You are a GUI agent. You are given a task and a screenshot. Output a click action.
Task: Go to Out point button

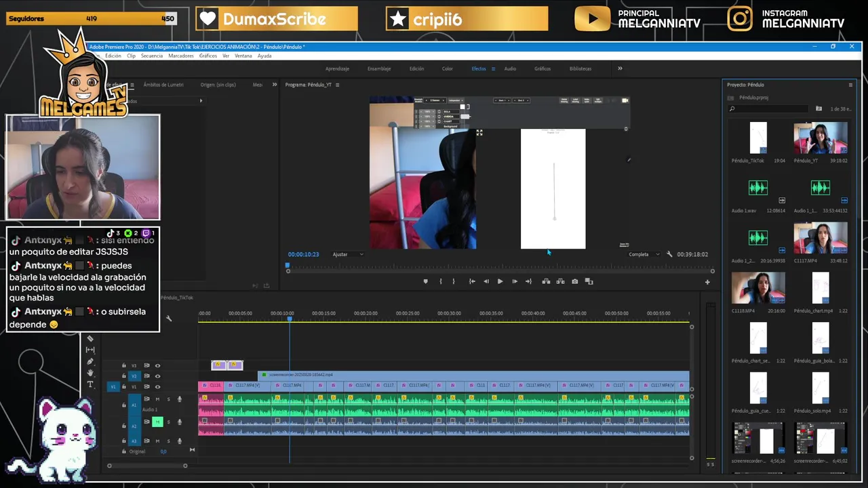(x=528, y=281)
